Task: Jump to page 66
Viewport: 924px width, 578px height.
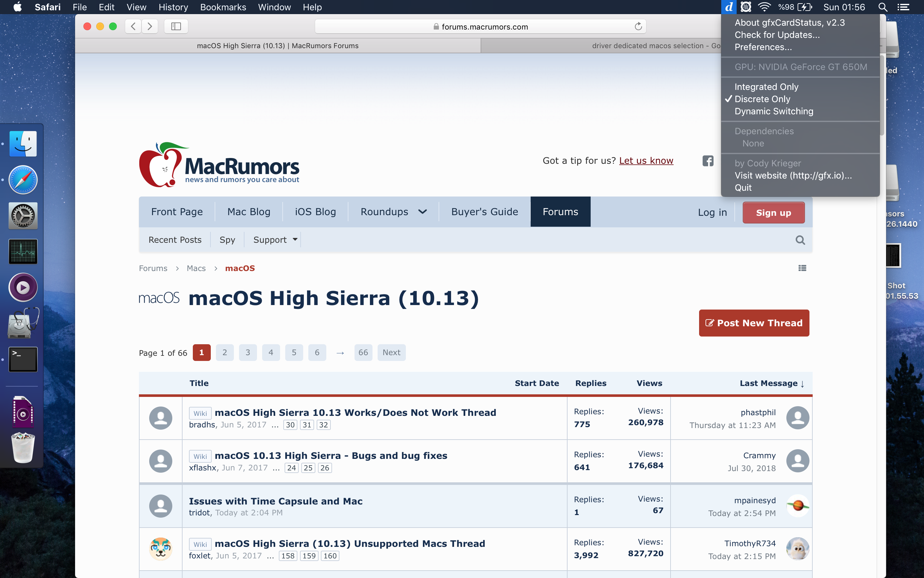Action: 363,353
